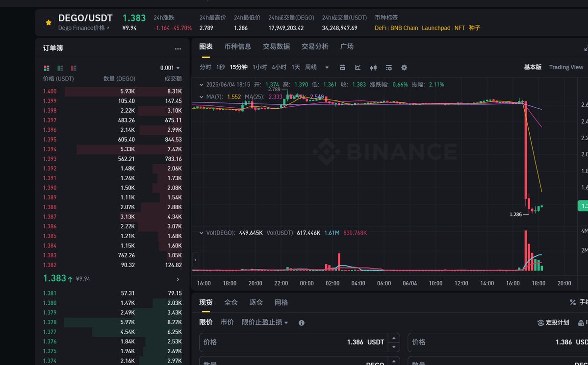
Task: Select the 1.400 sell order row
Action: pyautogui.click(x=112, y=91)
